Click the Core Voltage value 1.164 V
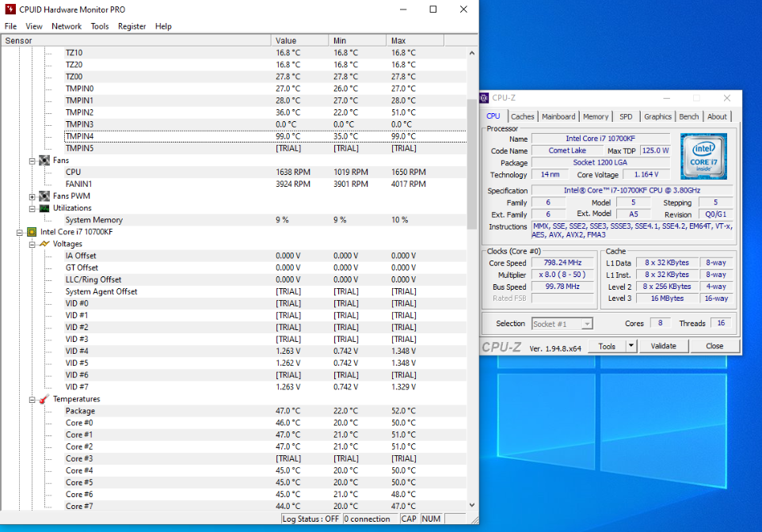762x532 pixels. pyautogui.click(x=646, y=174)
